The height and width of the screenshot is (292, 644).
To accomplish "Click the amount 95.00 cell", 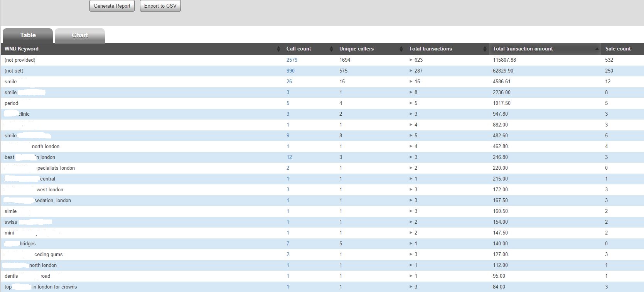I will point(499,276).
